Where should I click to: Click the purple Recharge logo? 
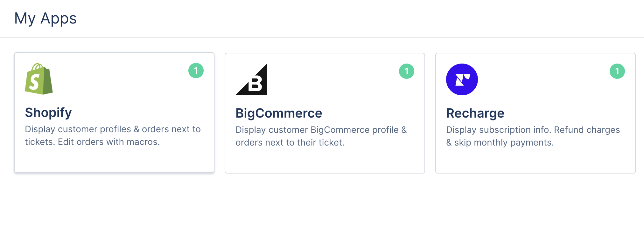click(462, 79)
